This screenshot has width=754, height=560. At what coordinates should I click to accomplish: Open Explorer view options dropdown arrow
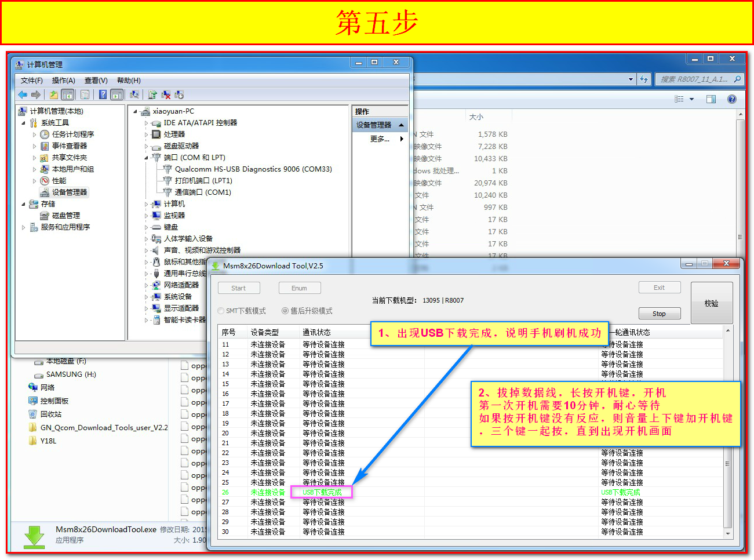pyautogui.click(x=691, y=99)
